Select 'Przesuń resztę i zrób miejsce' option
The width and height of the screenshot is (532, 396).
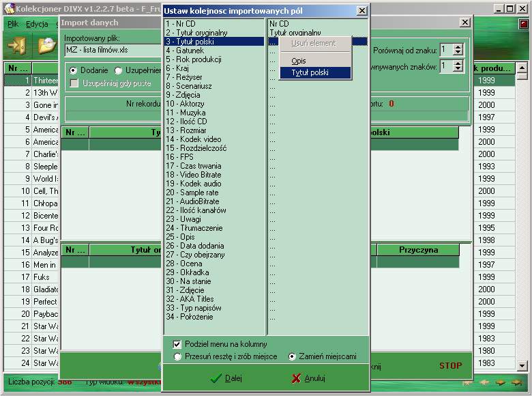pos(178,356)
